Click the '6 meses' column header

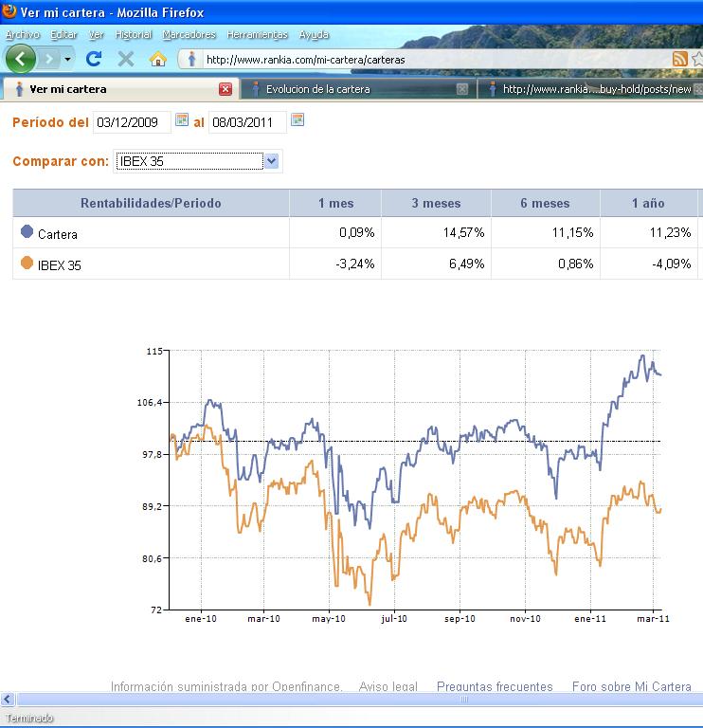click(545, 203)
